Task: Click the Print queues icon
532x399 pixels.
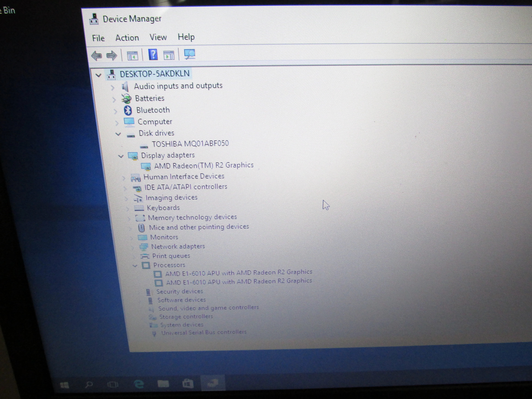Action: click(145, 256)
